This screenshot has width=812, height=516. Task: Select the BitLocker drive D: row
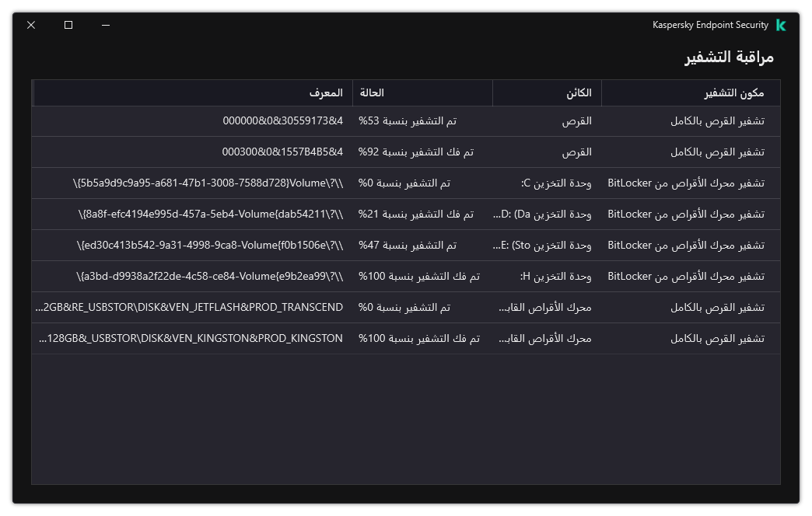click(x=404, y=214)
